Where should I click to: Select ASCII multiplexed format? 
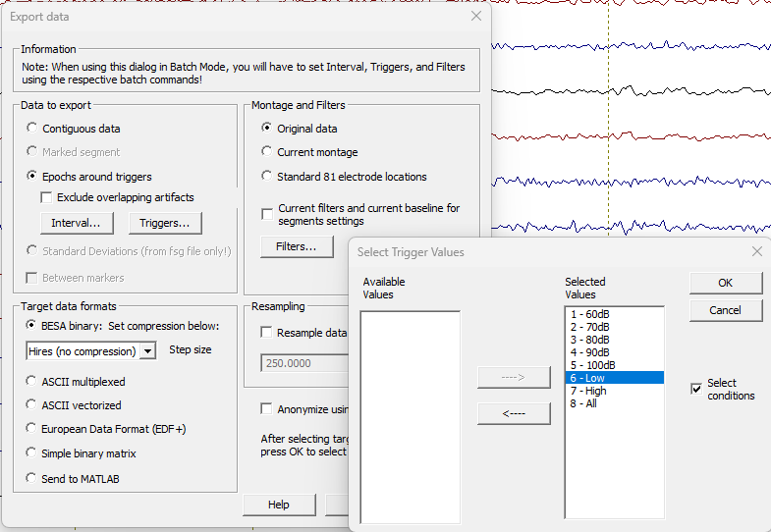coord(33,382)
